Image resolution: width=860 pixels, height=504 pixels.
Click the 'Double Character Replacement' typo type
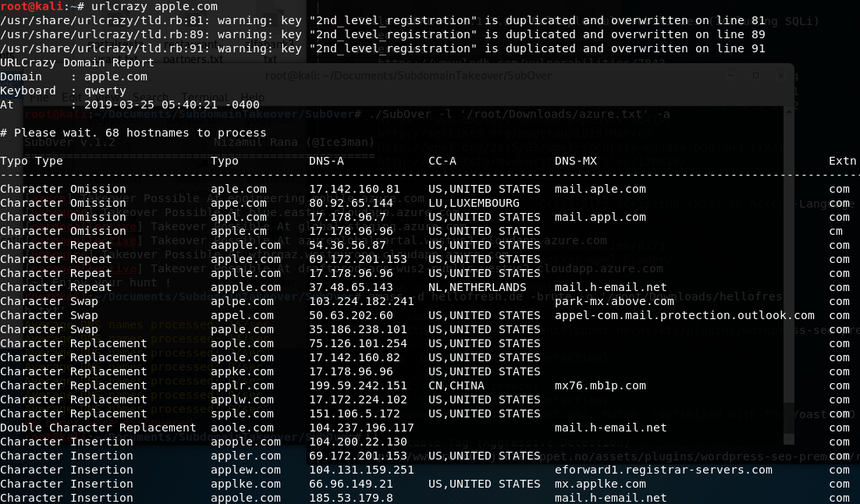(98, 428)
